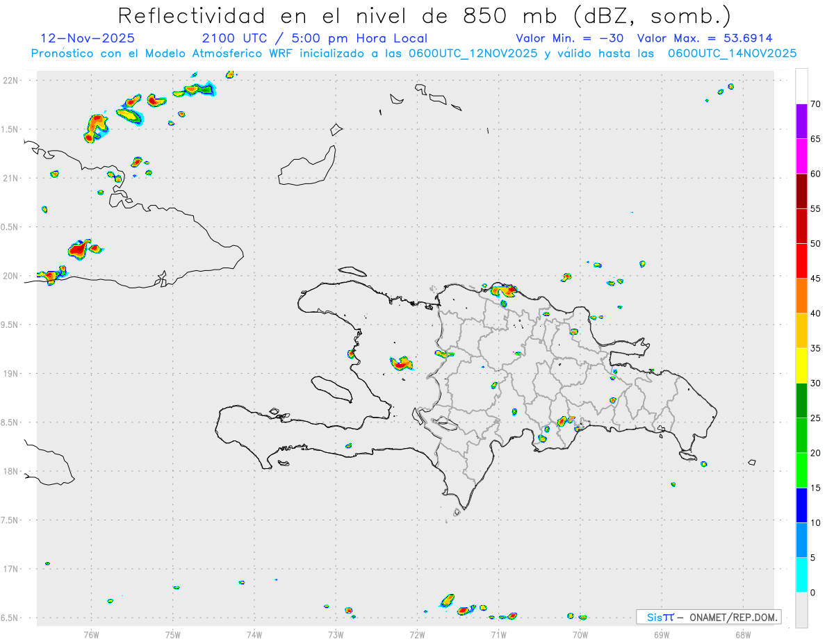Click the colorbar label '20'
The image size is (834, 644).
pos(816,453)
